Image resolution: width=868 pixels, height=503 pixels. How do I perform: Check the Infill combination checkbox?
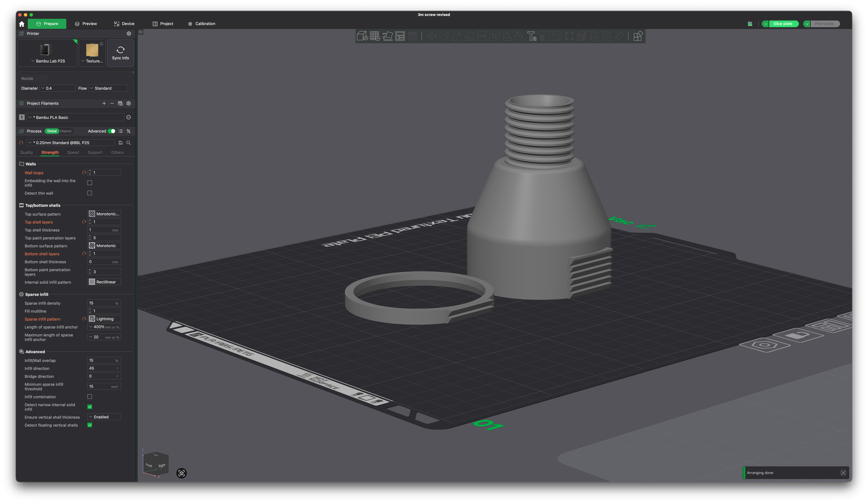89,397
